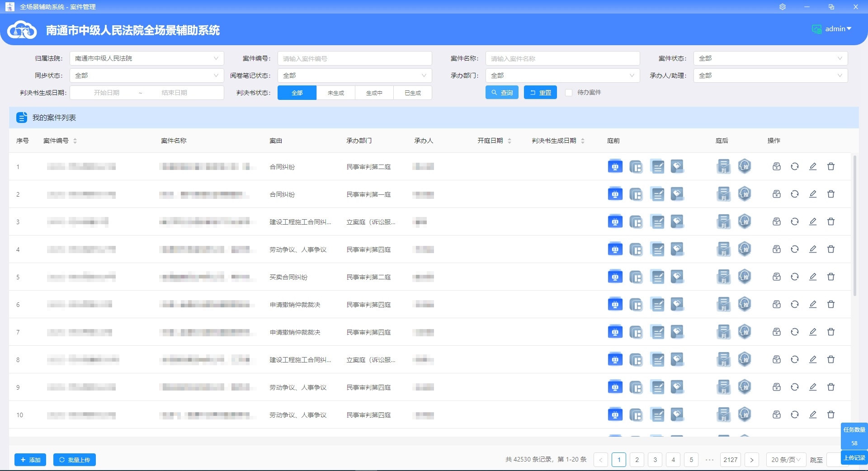
Task: Open the 20 条/页 page size dropdown
Action: 785,460
